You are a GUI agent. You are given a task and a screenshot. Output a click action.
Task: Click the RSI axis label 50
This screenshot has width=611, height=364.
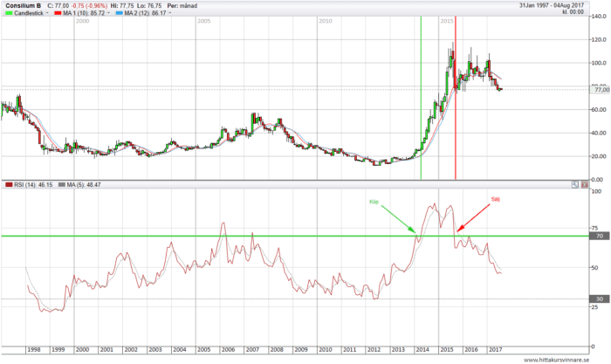click(x=594, y=268)
